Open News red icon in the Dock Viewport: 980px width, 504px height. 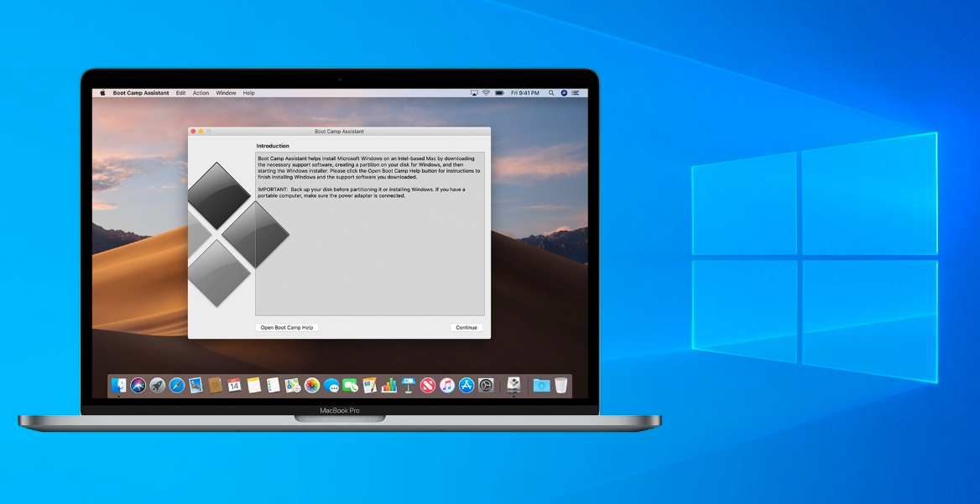[x=428, y=386]
